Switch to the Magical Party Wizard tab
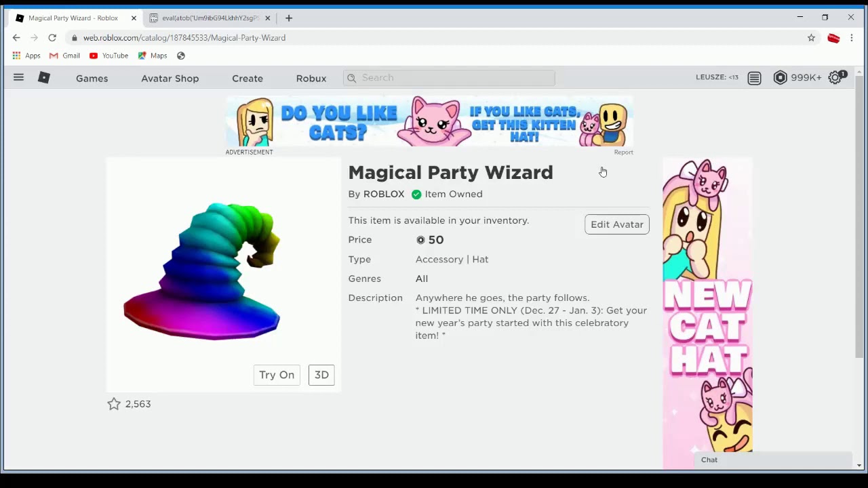The height and width of the screenshot is (488, 868). pos(73,18)
